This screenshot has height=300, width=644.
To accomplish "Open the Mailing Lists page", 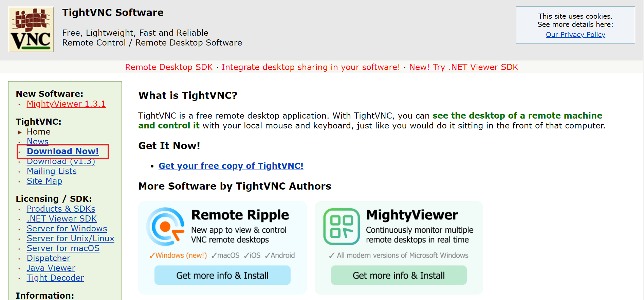I will tap(52, 171).
